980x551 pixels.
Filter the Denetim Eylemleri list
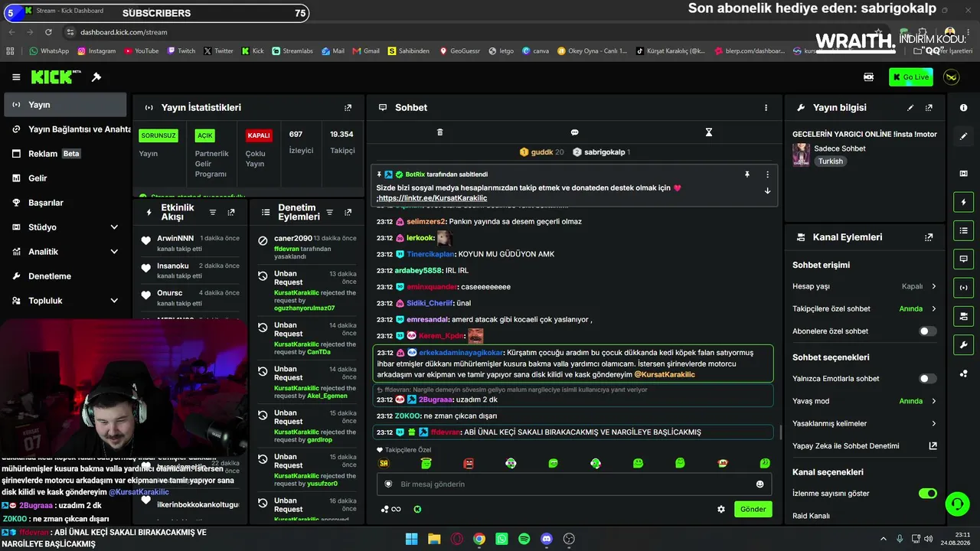coord(330,212)
